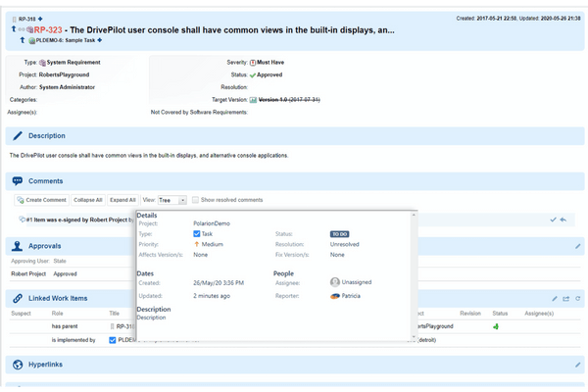Viewport: 588px width, 392px height.
Task: Open the PLDEMO-6 Sample Task link
Action: pyautogui.click(x=64, y=40)
